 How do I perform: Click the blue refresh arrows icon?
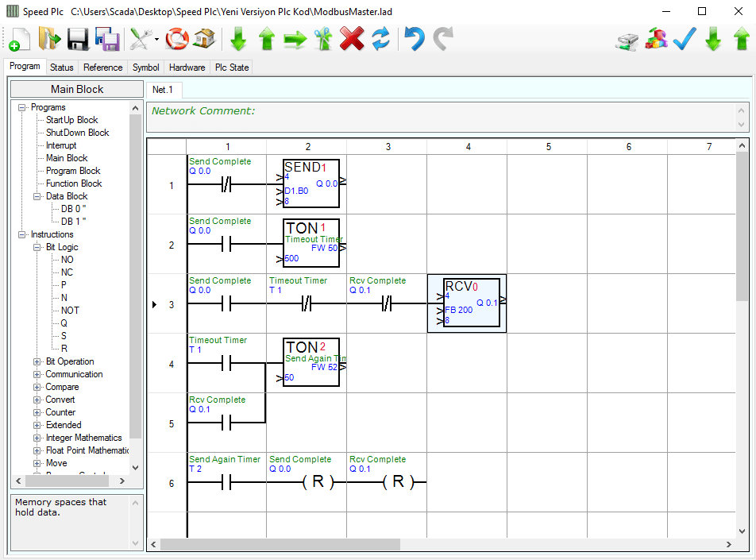pyautogui.click(x=381, y=38)
